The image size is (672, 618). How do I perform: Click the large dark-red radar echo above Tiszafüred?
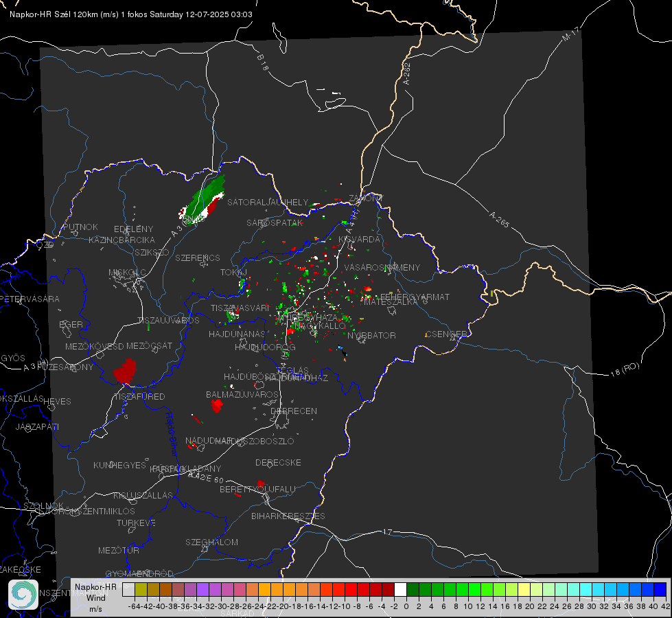pyautogui.click(x=125, y=371)
